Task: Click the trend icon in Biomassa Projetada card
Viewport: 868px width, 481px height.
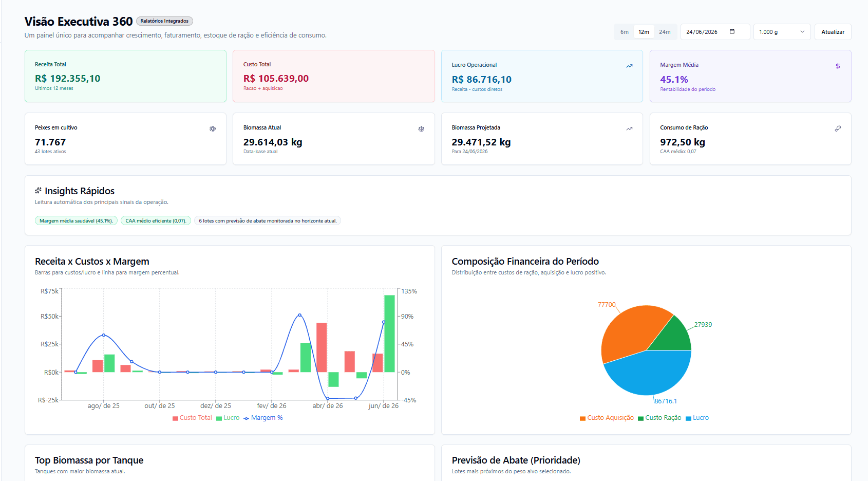Action: (629, 128)
